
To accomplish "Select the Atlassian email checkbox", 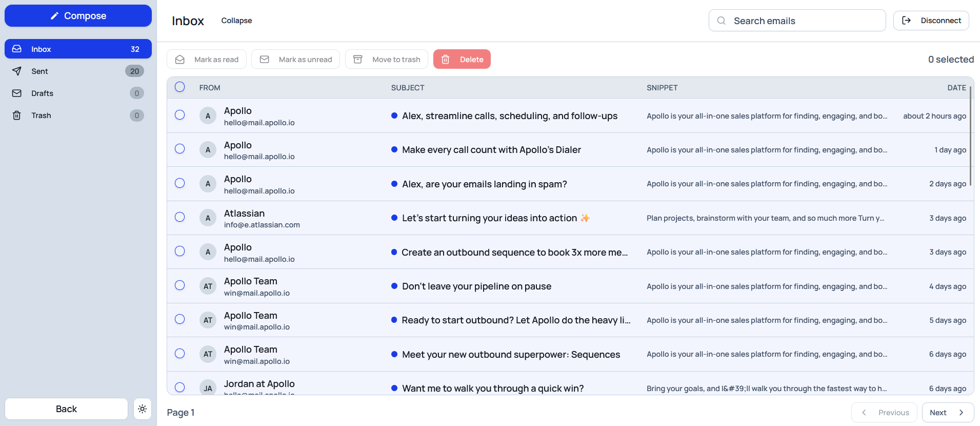I will pos(179,217).
